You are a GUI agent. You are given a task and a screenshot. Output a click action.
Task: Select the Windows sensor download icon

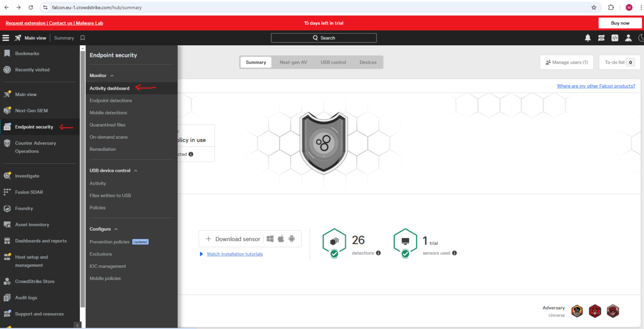point(270,238)
